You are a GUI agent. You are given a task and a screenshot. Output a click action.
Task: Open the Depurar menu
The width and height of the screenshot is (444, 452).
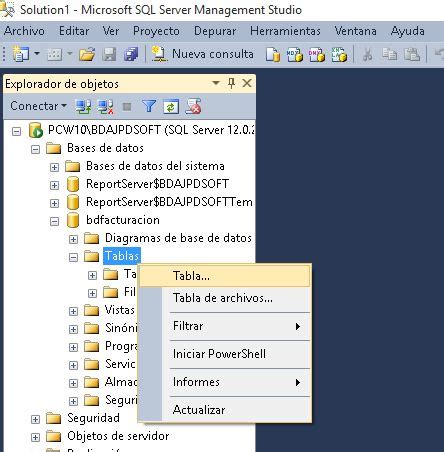click(x=215, y=31)
